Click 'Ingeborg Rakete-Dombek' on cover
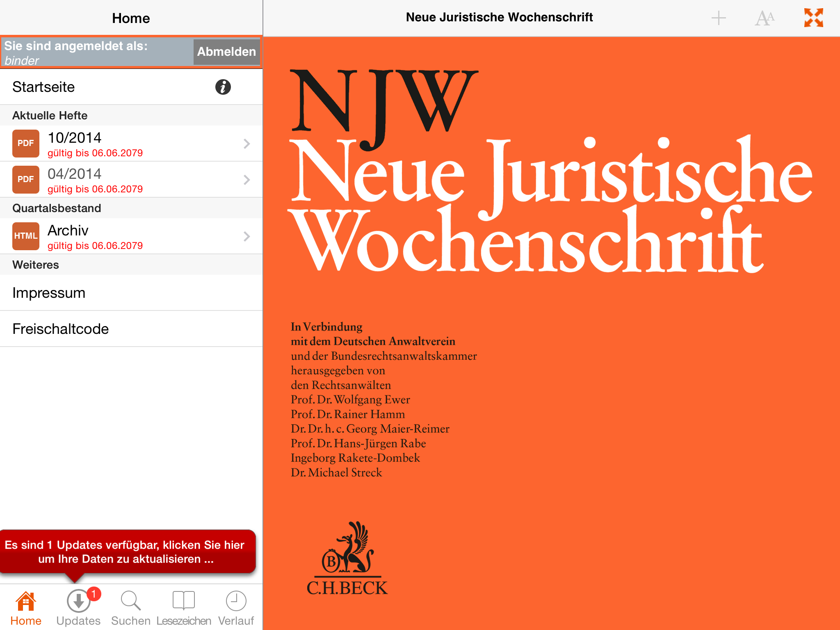Screen dimensions: 840x630 click(x=355, y=458)
